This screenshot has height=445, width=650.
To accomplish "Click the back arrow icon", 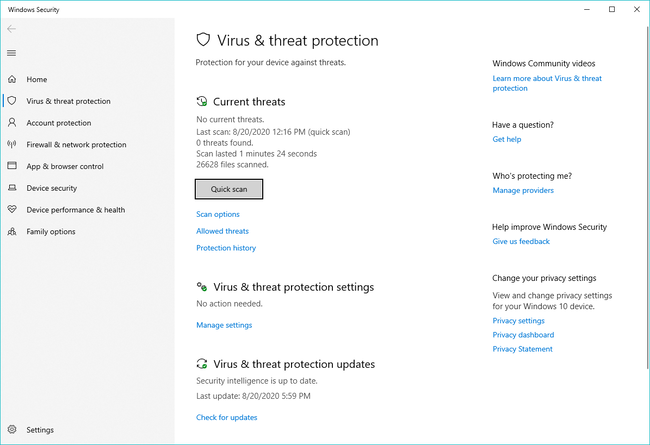I will (x=12, y=29).
